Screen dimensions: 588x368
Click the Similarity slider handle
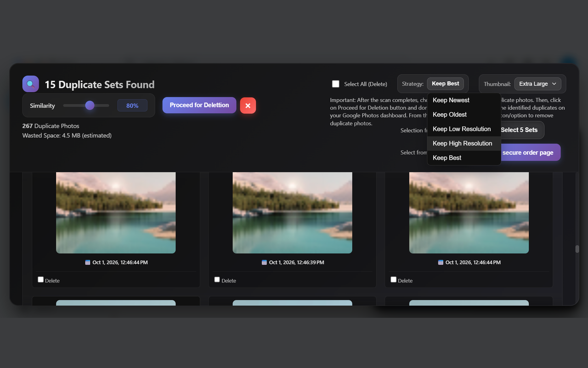(x=90, y=105)
